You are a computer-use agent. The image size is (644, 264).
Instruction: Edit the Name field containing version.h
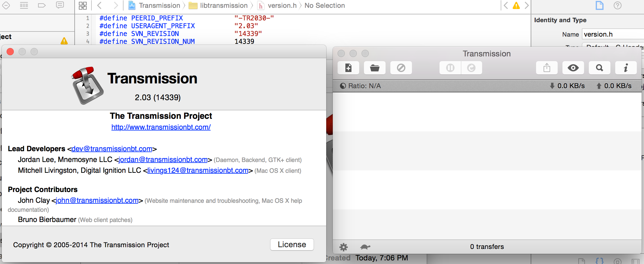click(613, 34)
